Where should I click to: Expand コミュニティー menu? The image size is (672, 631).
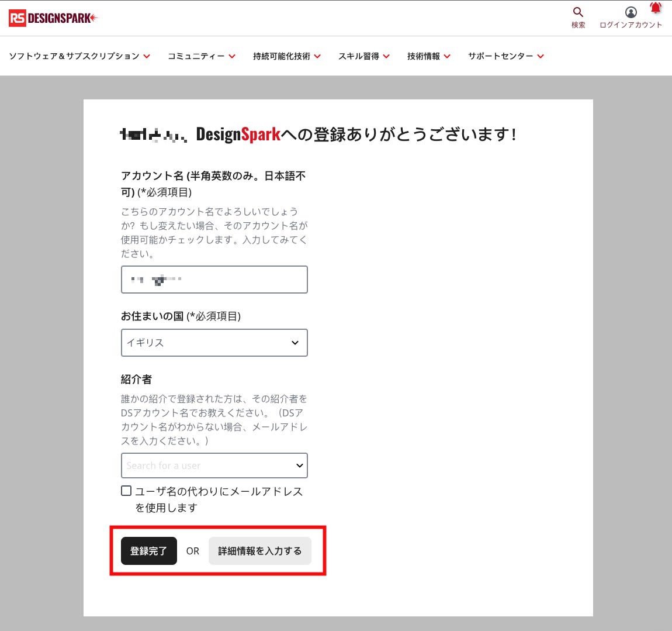[x=202, y=56]
